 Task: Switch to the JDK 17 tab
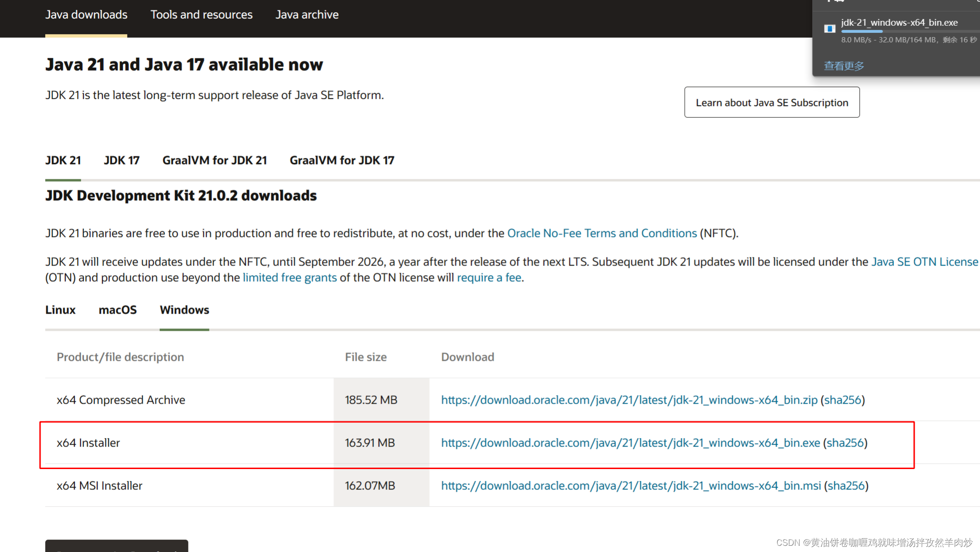pos(122,160)
